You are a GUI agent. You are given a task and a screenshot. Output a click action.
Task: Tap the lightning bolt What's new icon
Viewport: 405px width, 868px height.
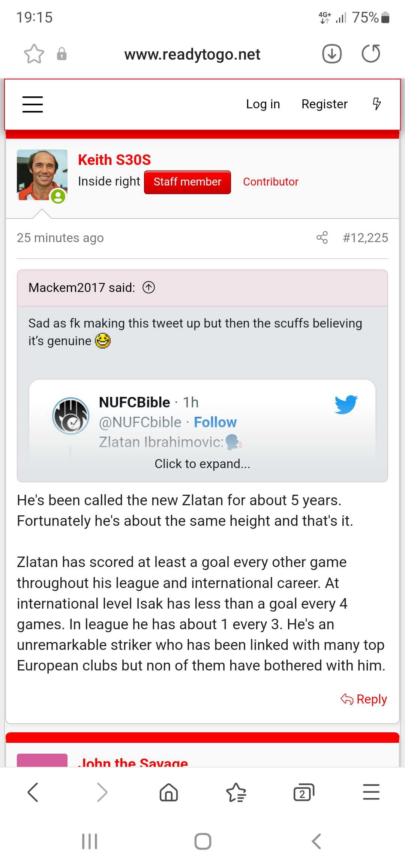click(376, 104)
